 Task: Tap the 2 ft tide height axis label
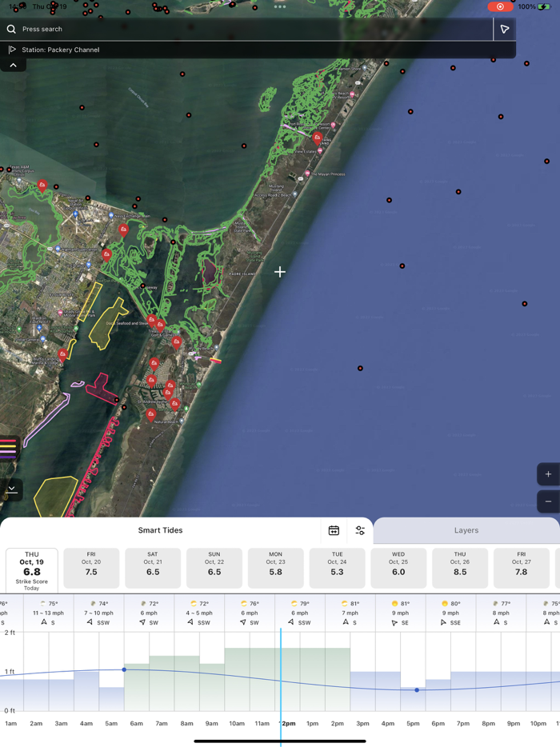click(x=10, y=633)
